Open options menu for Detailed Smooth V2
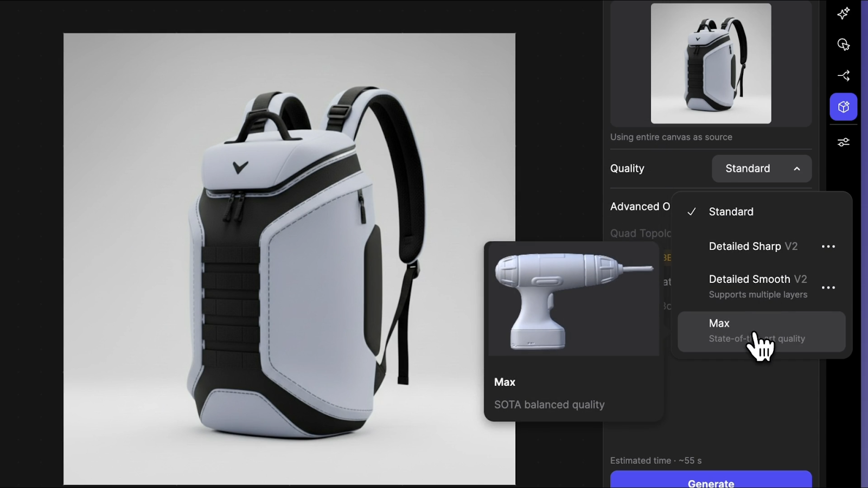 pyautogui.click(x=828, y=287)
